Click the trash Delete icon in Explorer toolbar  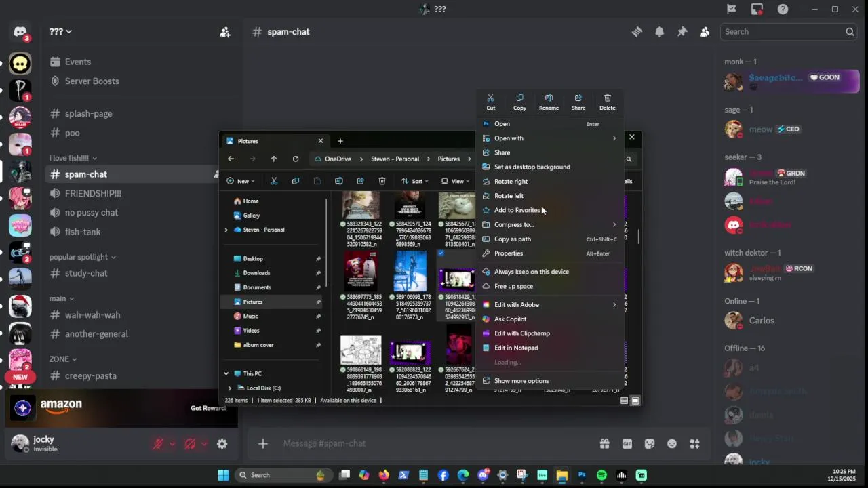pos(382,181)
